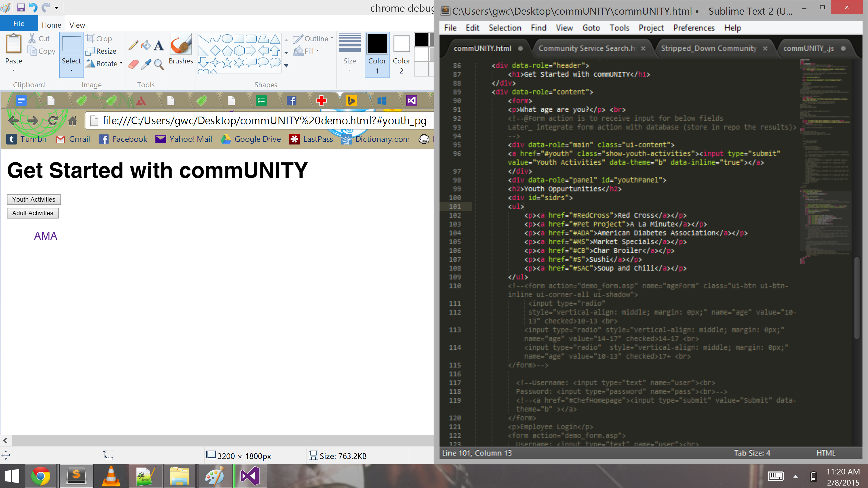Select the Pencil tool in Paint
The height and width of the screenshot is (488, 868).
pos(133,45)
